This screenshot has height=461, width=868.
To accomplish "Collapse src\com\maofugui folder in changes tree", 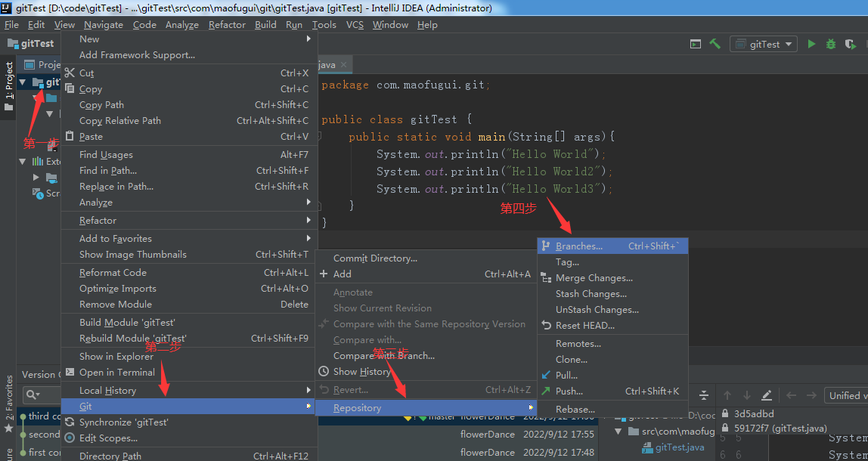I will click(x=618, y=431).
